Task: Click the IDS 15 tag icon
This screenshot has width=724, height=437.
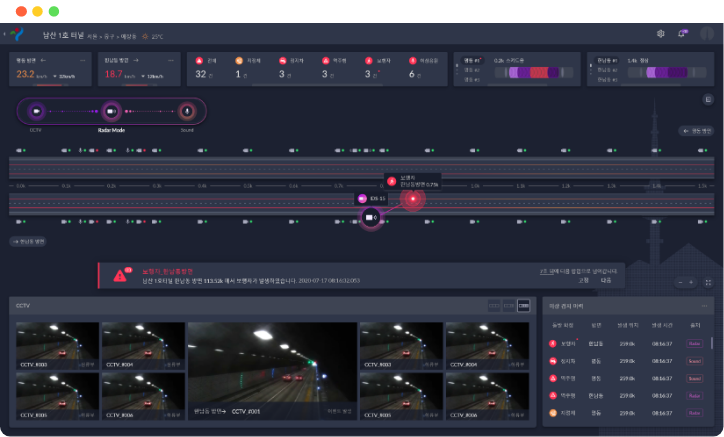Action: pos(362,199)
